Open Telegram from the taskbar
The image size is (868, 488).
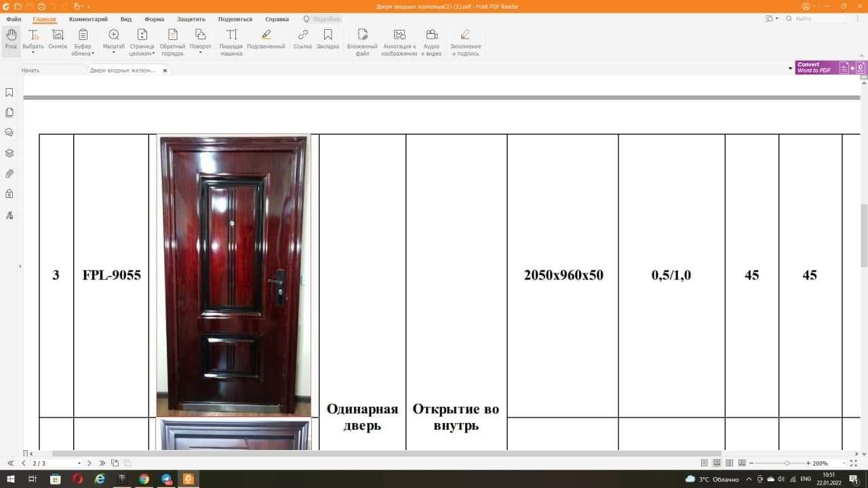tap(166, 479)
